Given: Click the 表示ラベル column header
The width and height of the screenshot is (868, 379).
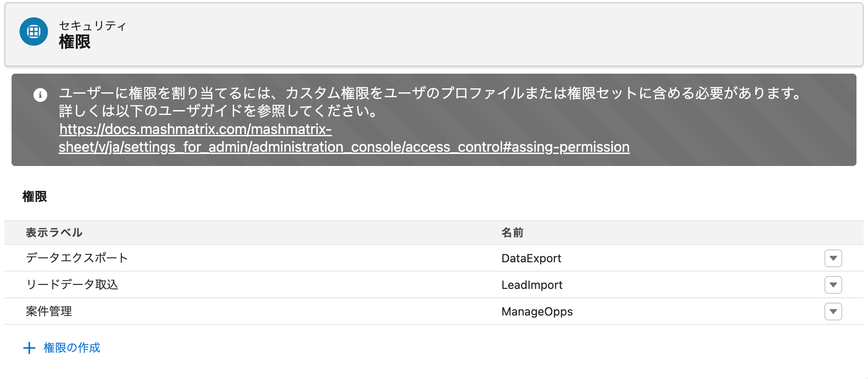Looking at the screenshot, I should coord(54,233).
